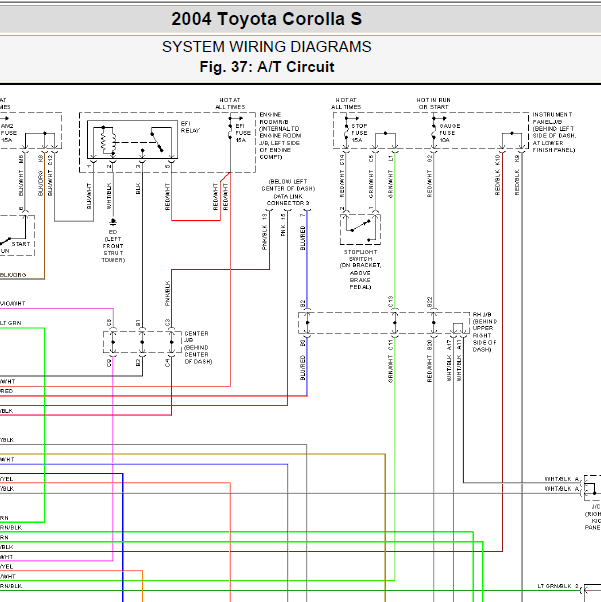
Task: Click the "INSTRUMENT PANEL J/B" description
Action: click(x=554, y=132)
